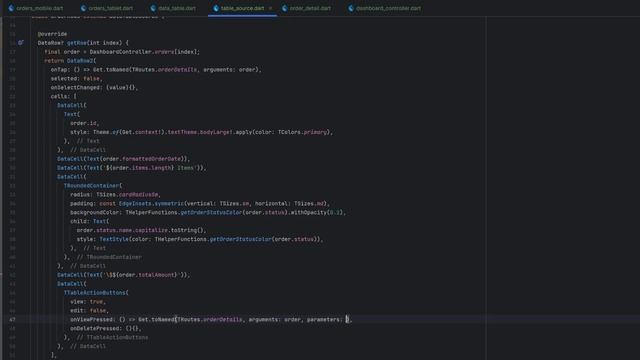Click bodyLarge in the textTheme expression
The width and height of the screenshot is (640, 360).
(215, 132)
